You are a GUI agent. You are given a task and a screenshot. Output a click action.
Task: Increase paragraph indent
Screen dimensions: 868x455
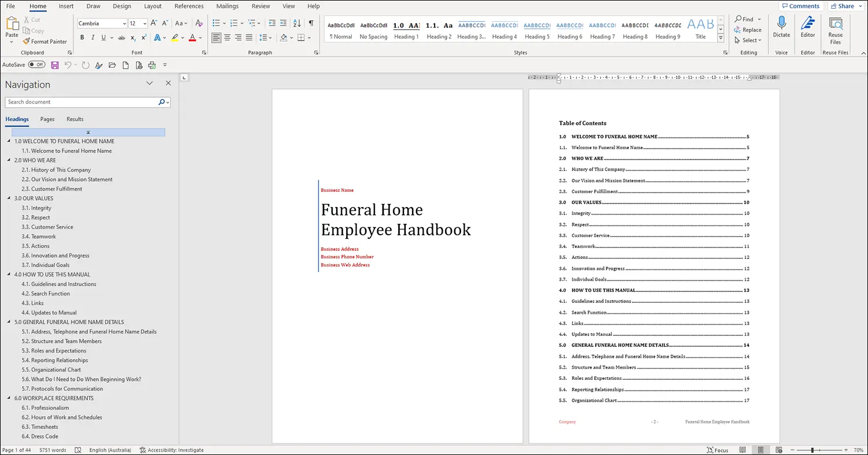coord(283,23)
